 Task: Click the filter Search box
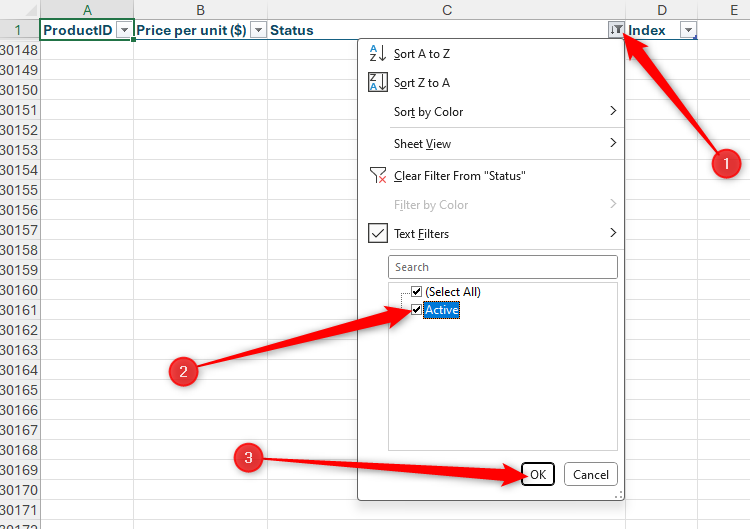pos(503,267)
